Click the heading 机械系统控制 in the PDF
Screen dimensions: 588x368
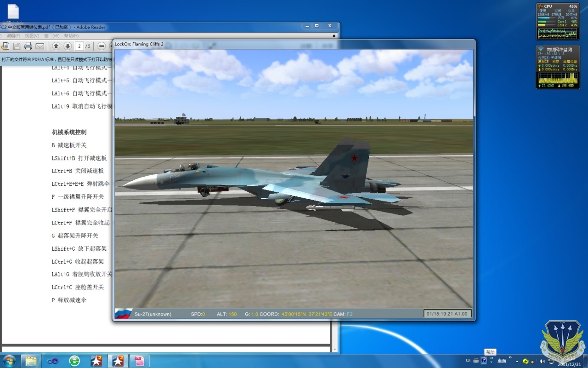click(x=69, y=132)
